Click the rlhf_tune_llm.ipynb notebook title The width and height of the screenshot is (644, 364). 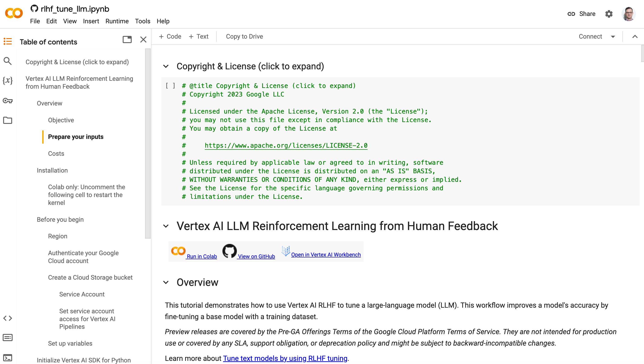point(75,9)
